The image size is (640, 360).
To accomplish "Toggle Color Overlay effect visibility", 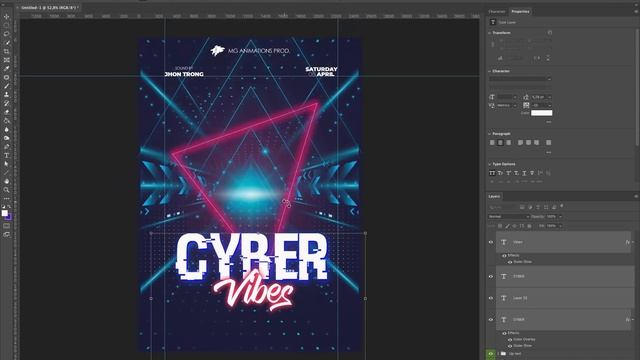I will point(510,339).
